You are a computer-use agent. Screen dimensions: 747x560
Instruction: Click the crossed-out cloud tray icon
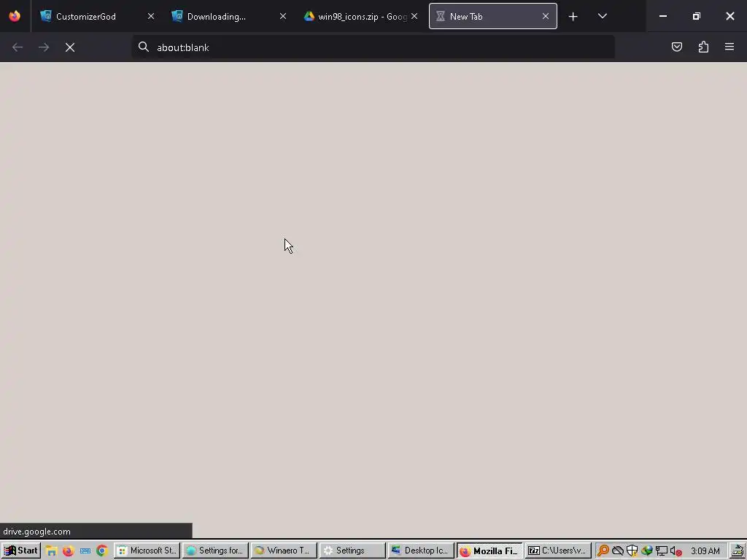click(618, 551)
